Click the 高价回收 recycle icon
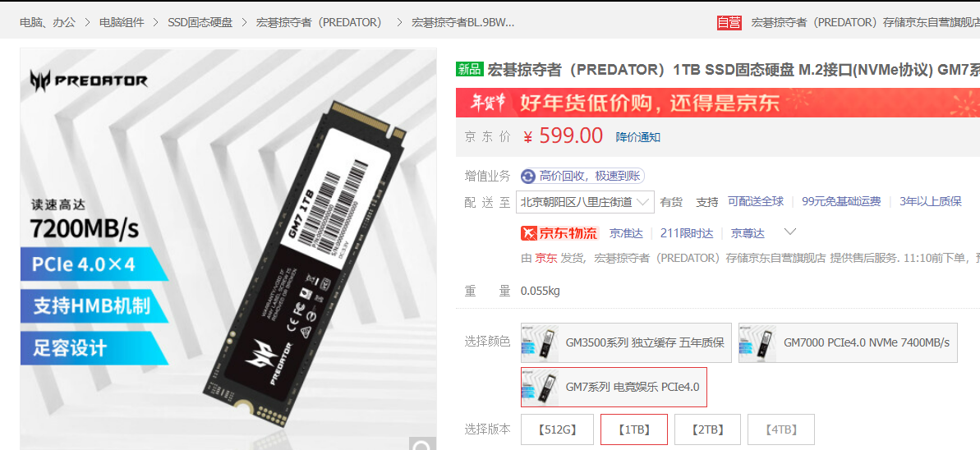 click(528, 177)
